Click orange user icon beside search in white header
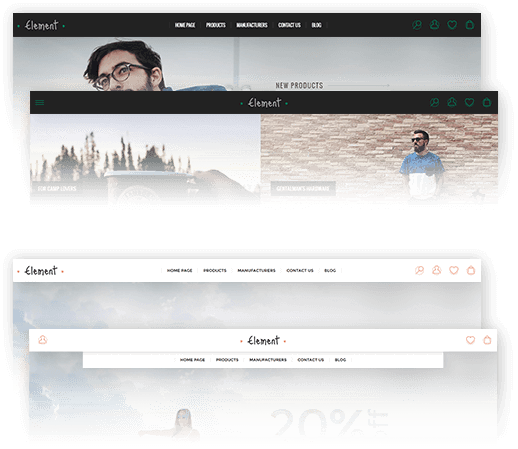The height and width of the screenshot is (449, 518). click(x=437, y=270)
